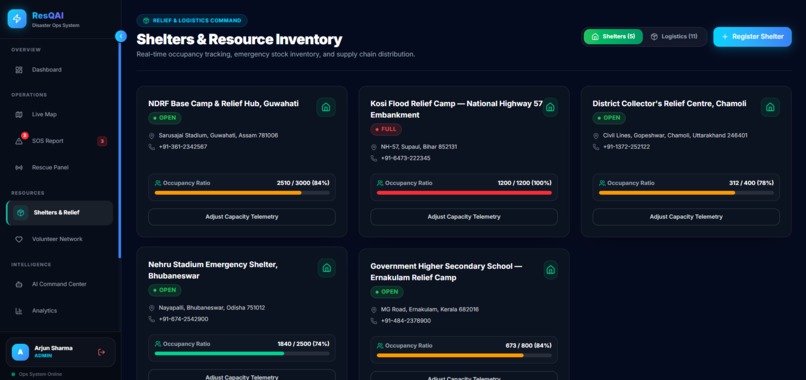The height and width of the screenshot is (380, 806).
Task: Collapse the sidebar with the chevron button
Action: (x=121, y=36)
